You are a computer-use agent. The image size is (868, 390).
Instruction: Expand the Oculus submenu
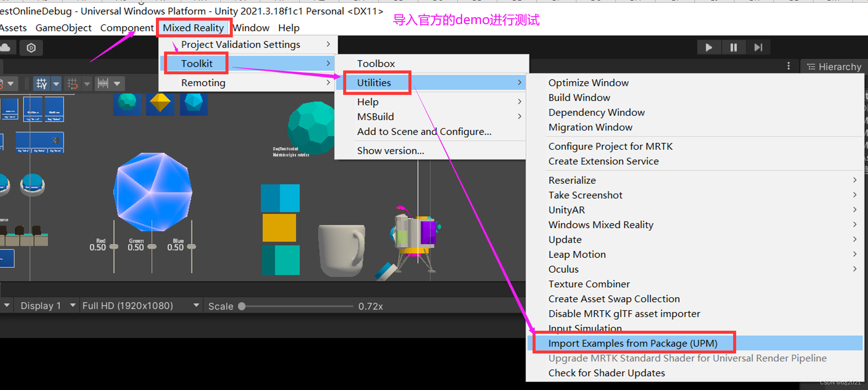(695, 269)
